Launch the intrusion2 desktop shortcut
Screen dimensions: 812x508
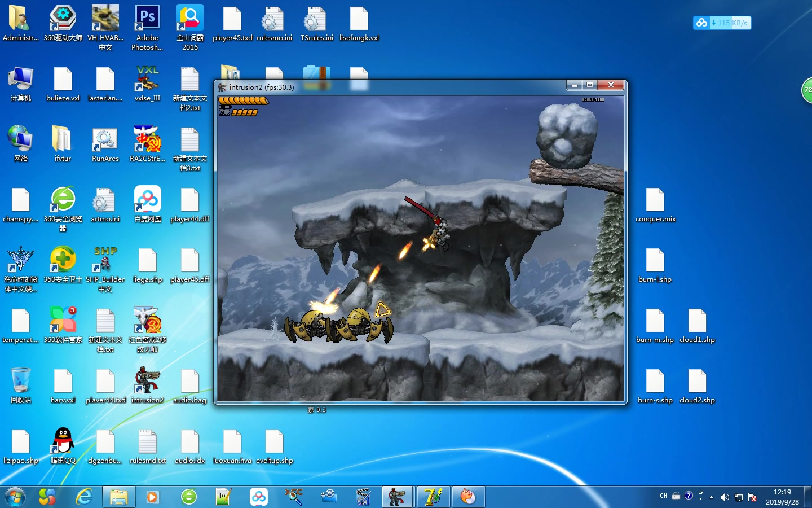coord(147,386)
